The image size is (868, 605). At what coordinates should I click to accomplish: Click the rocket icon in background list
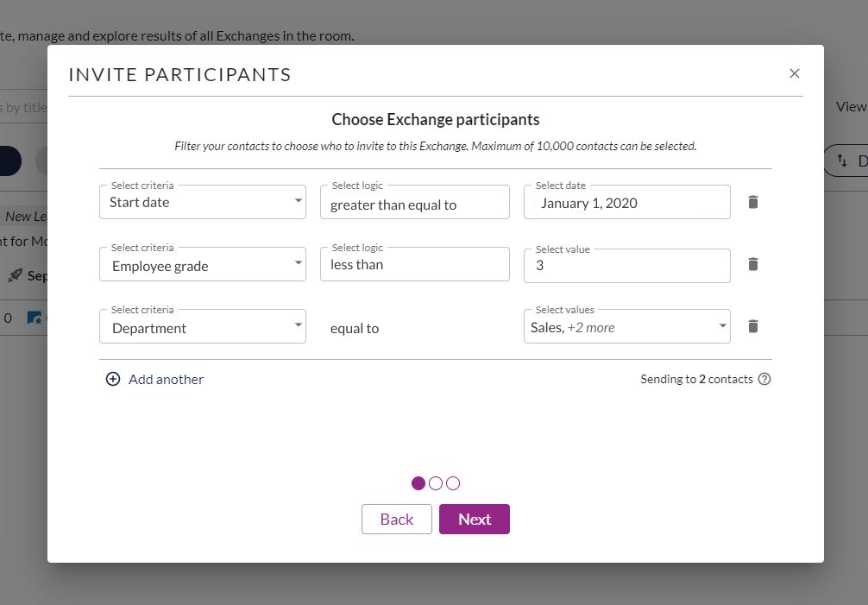[16, 275]
